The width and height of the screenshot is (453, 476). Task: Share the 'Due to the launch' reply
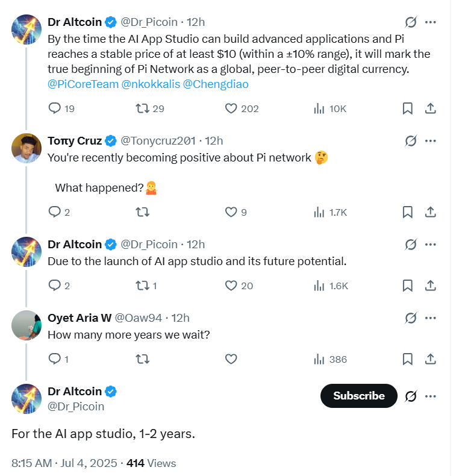(x=430, y=286)
